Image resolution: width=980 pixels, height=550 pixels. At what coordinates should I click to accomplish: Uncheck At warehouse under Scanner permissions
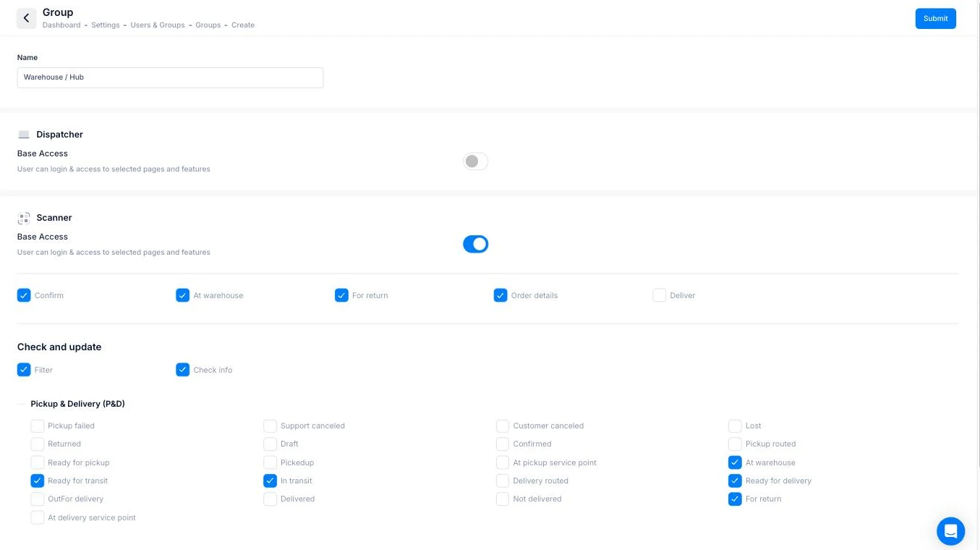point(182,295)
